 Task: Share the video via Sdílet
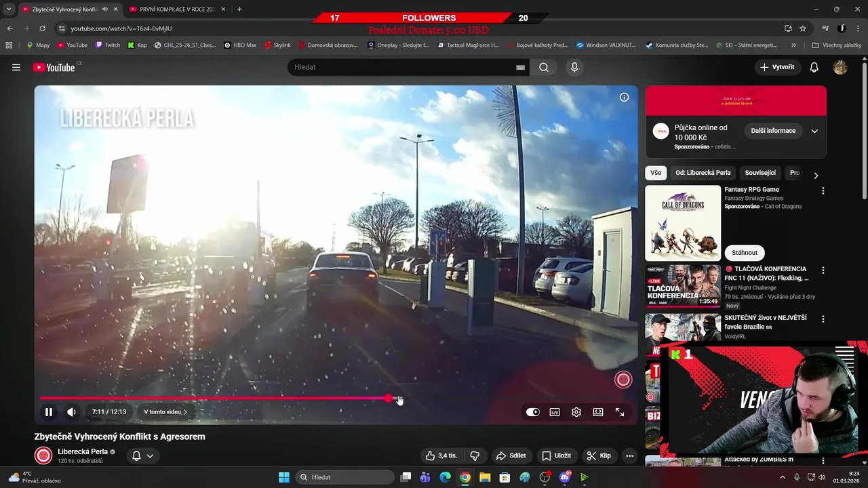point(511,455)
